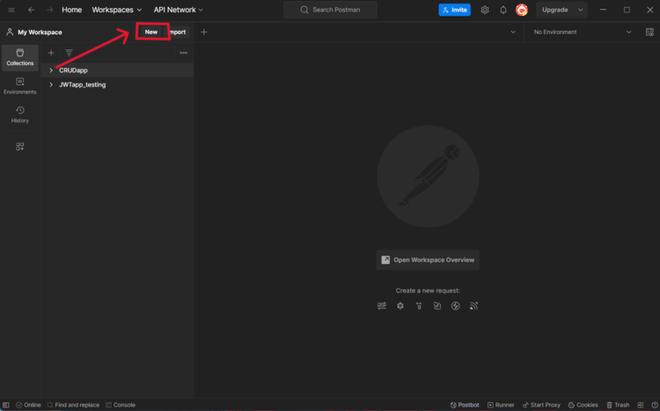This screenshot has width=660, height=411.
Task: Click Start Proxy
Action: coord(541,405)
